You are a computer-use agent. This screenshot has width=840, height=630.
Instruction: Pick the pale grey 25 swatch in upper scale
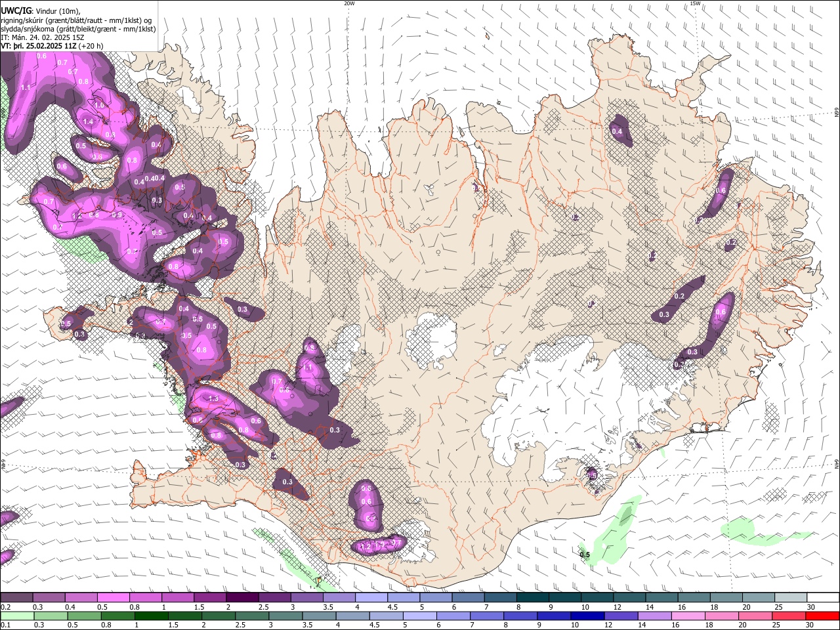pos(790,598)
